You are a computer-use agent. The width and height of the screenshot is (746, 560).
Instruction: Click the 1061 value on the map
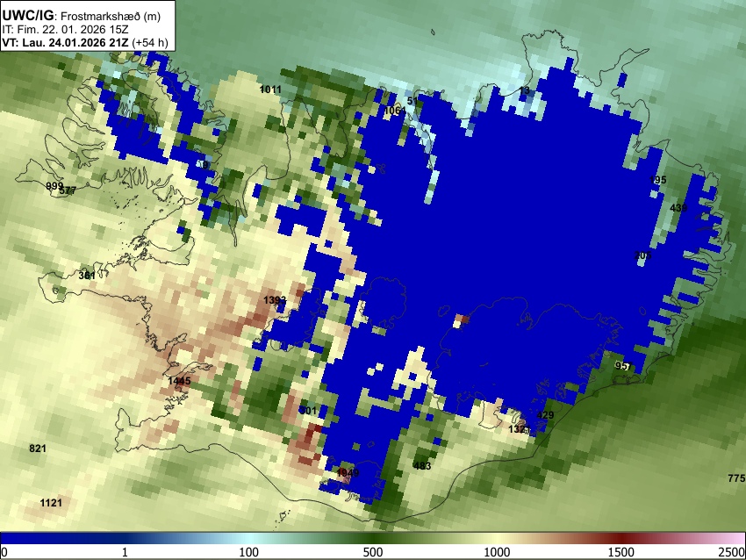(x=394, y=111)
